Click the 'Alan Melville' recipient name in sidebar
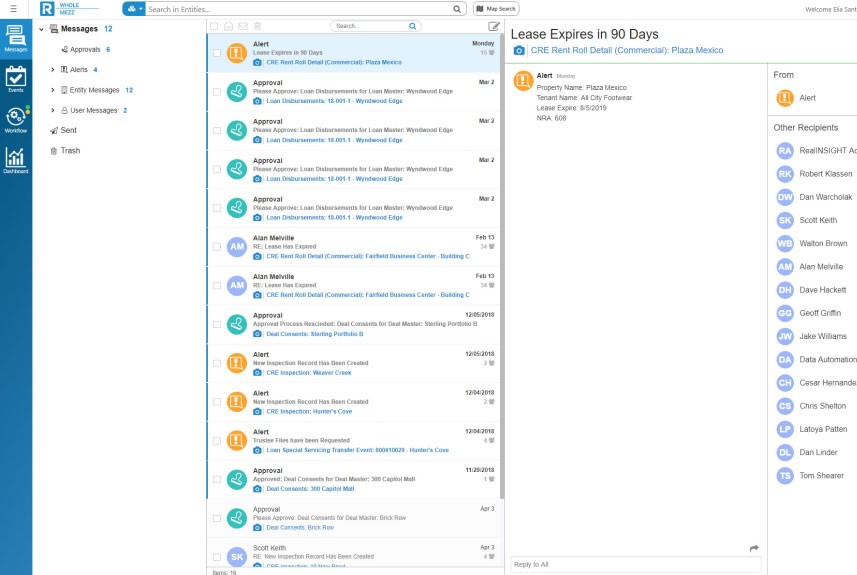 point(821,267)
